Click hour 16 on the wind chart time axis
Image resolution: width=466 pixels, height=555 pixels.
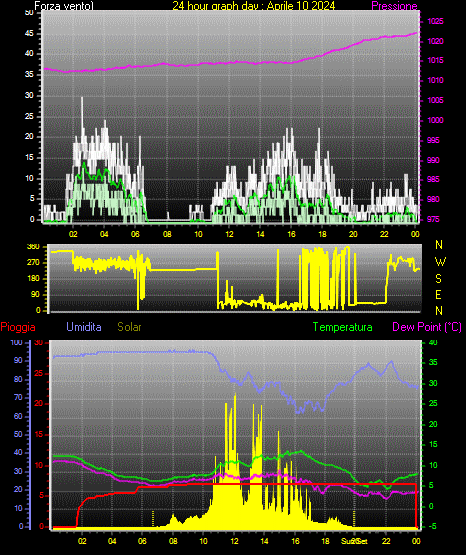[x=291, y=234]
